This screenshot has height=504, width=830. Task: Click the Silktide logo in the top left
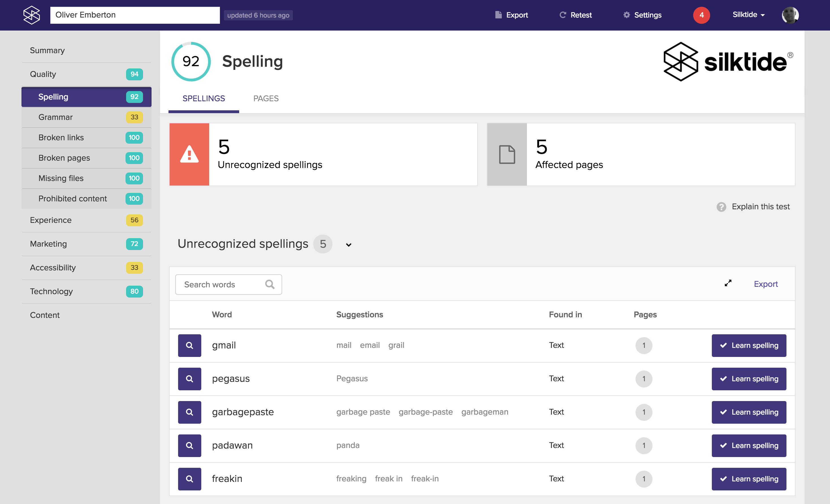31,15
